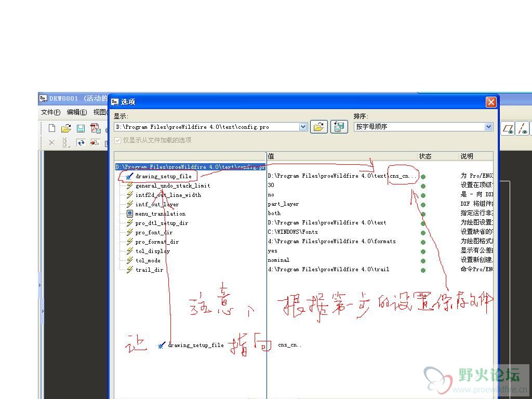Click the green status dot for drawing_setup_file
The height and width of the screenshot is (399, 532).
pyautogui.click(x=423, y=177)
